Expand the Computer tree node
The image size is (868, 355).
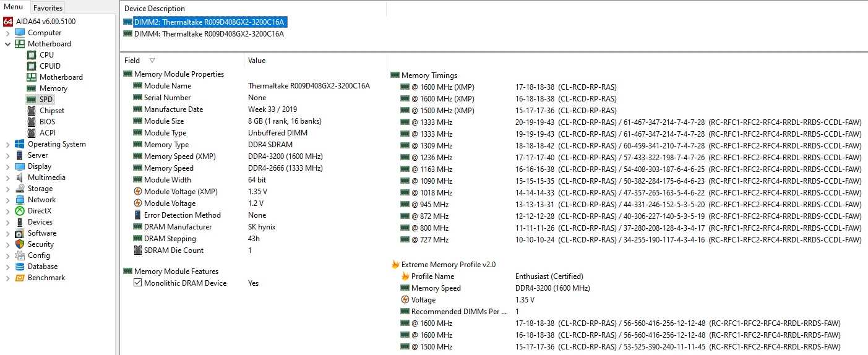7,33
